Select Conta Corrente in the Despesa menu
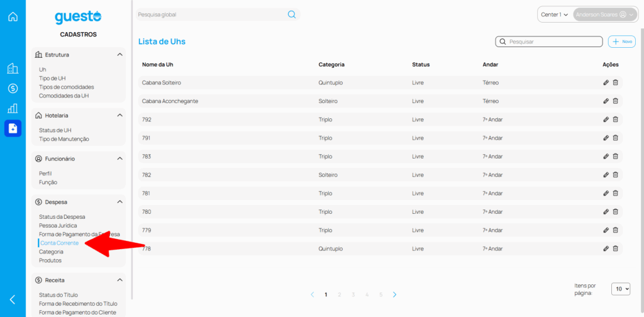 click(x=59, y=243)
